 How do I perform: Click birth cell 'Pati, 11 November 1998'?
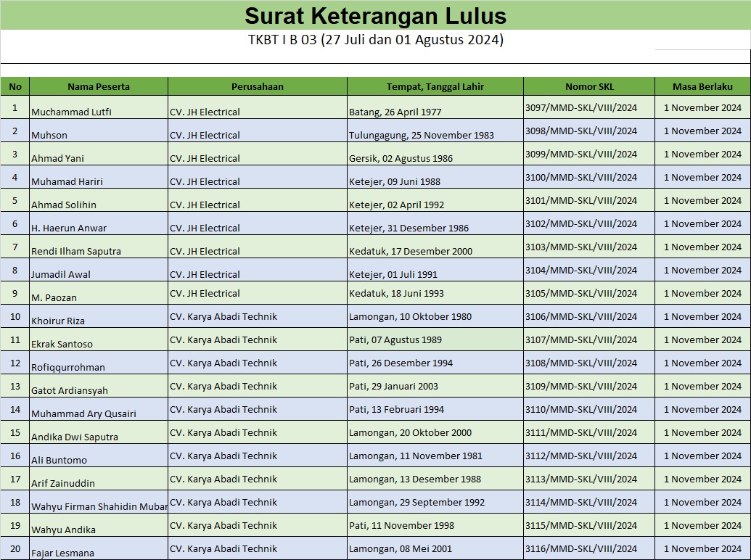coord(435,525)
